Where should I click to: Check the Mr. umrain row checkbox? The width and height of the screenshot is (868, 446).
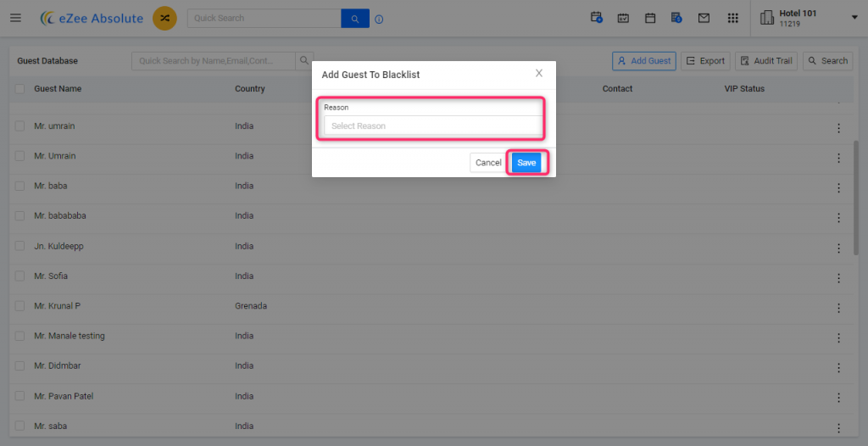pos(20,126)
